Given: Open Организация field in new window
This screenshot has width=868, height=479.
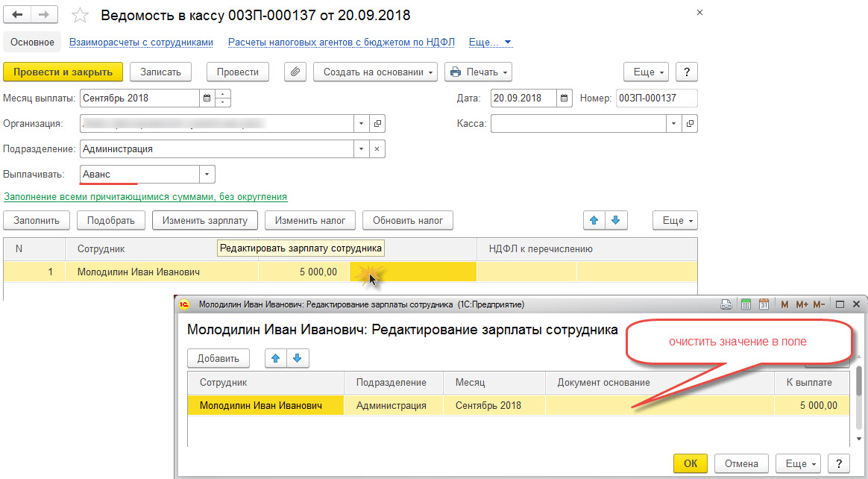Looking at the screenshot, I should (377, 124).
